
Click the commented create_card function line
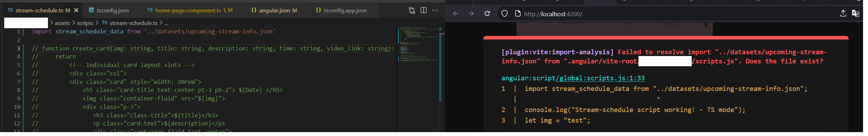point(213,49)
